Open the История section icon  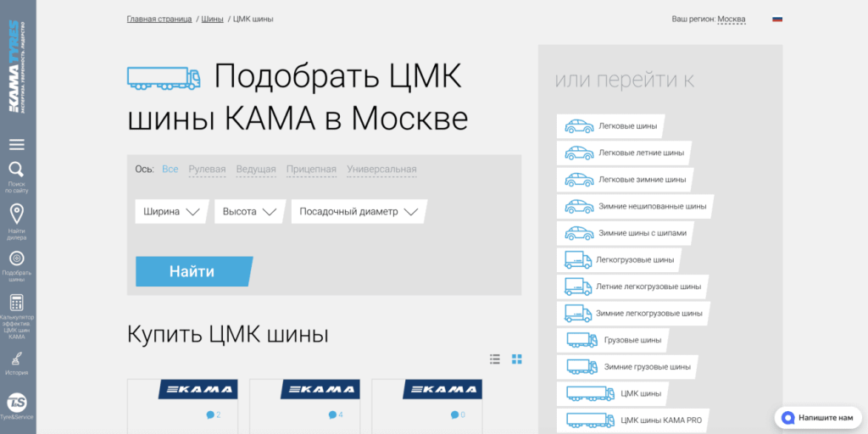pyautogui.click(x=17, y=359)
